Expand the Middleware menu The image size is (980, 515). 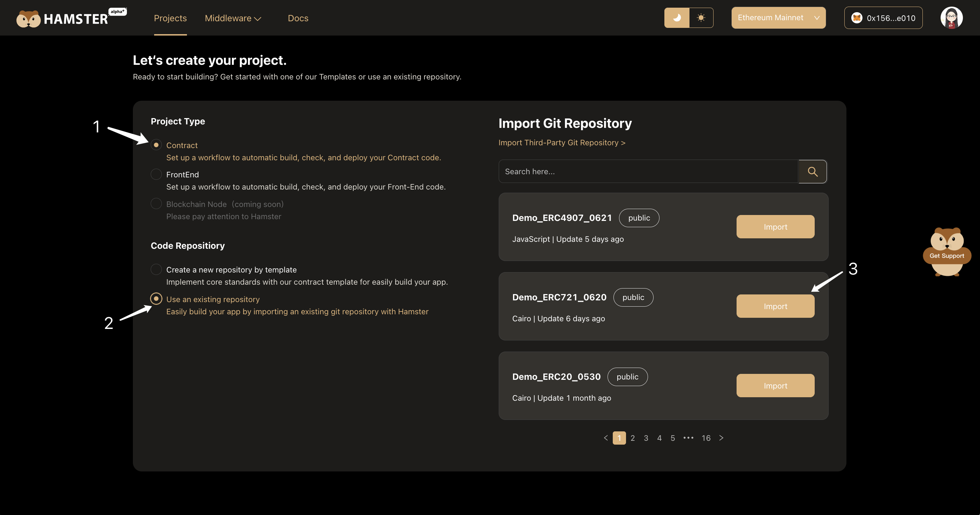pos(233,18)
